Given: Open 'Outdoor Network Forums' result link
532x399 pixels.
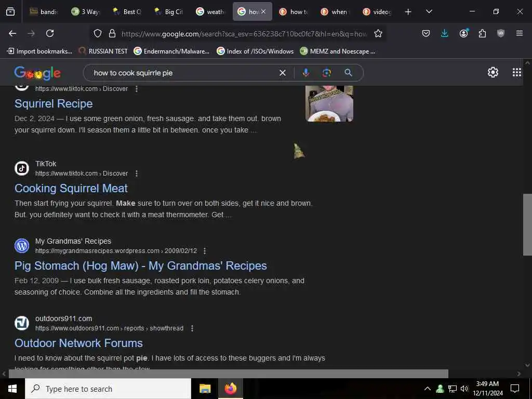Looking at the screenshot, I should click(x=78, y=343).
